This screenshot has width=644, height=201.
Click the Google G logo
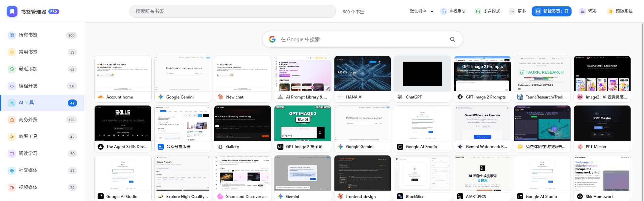click(x=272, y=39)
